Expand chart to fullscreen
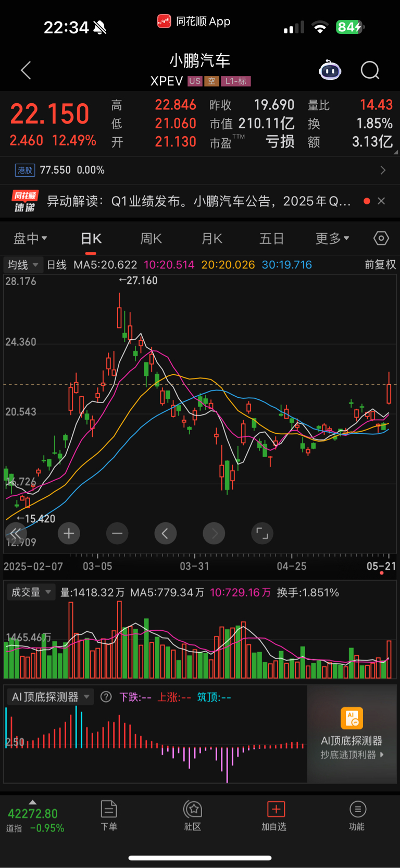Screen dimensions: 400x868 pyautogui.click(x=262, y=533)
